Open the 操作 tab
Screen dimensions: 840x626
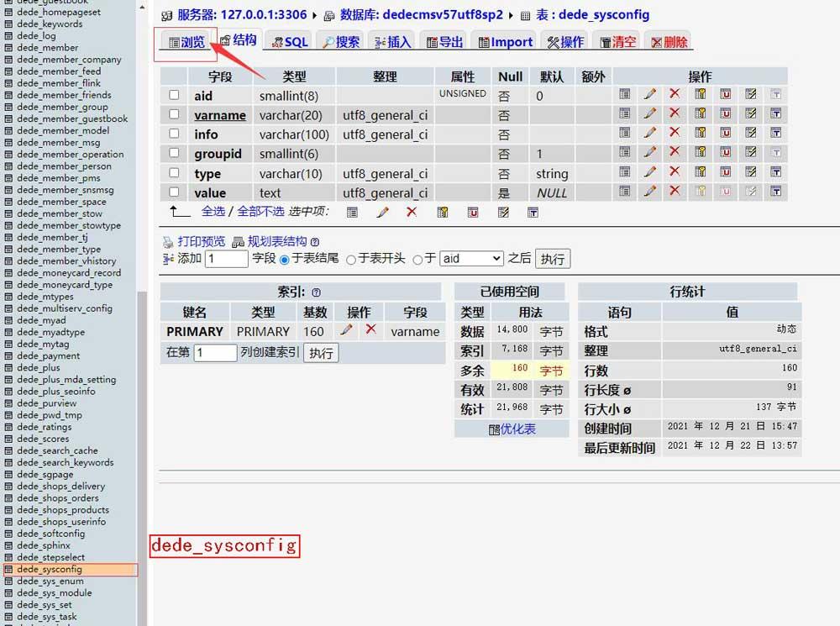[565, 42]
